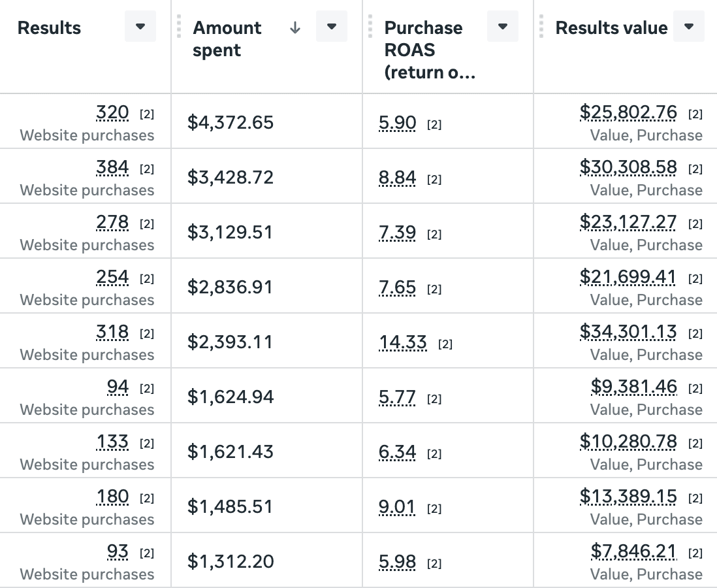Click footnote [2] beside 384 results
This screenshot has height=588, width=717.
(147, 169)
